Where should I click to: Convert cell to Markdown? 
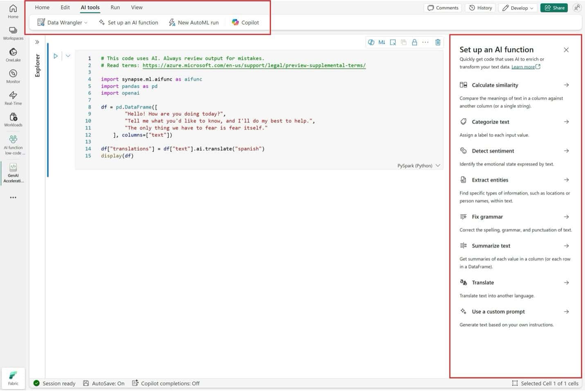coord(382,42)
